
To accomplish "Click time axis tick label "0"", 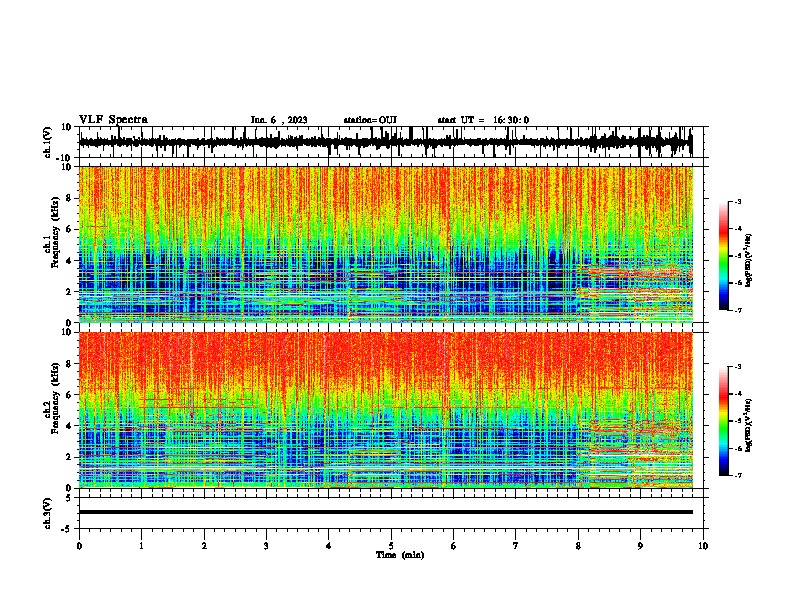I will click(x=79, y=546).
